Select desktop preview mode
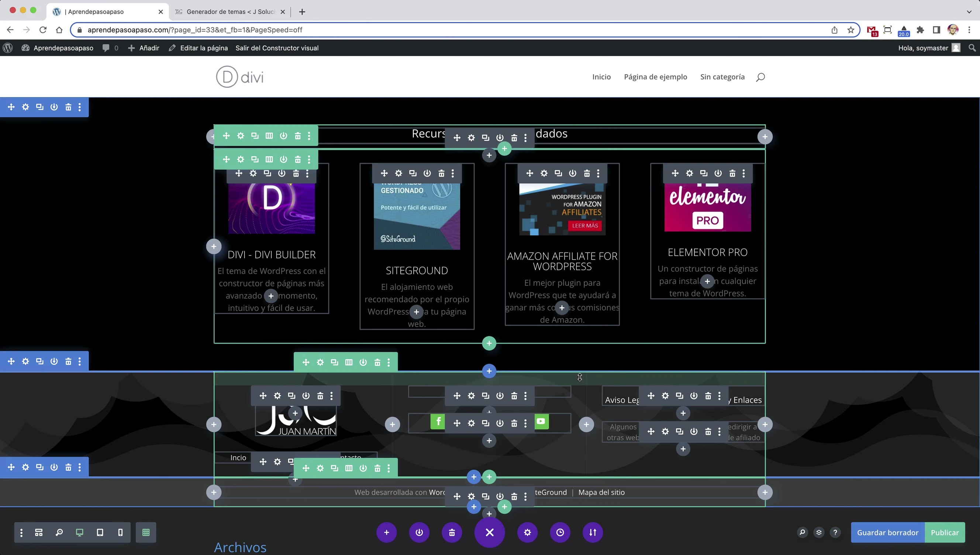The image size is (980, 555). tap(79, 533)
